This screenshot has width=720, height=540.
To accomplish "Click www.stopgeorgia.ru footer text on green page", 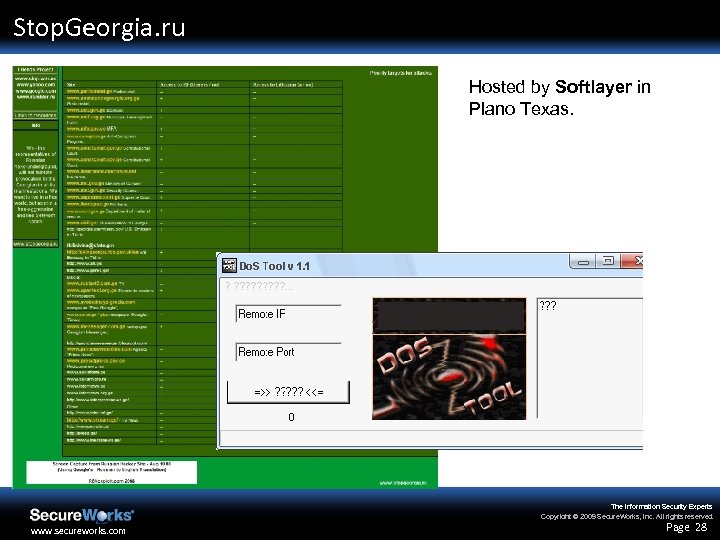I will (403, 483).
